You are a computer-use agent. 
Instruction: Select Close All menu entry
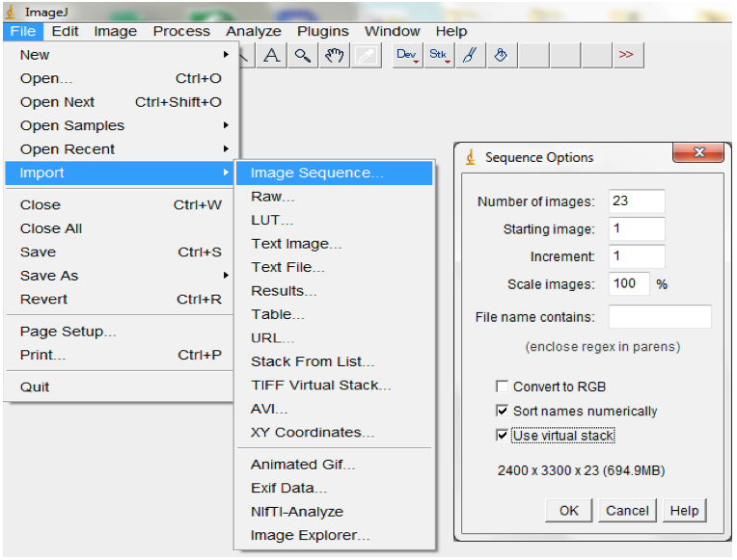tap(120, 228)
